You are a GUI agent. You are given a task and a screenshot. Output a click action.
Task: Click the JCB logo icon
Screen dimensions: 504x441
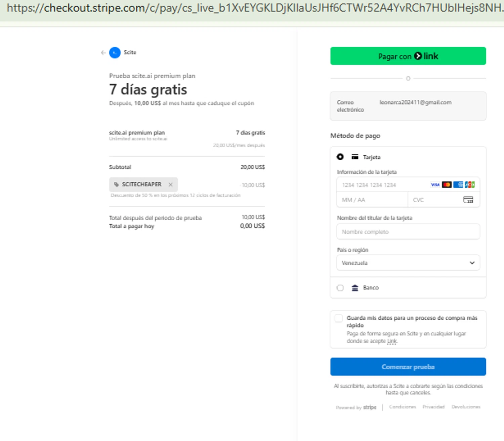pos(469,185)
